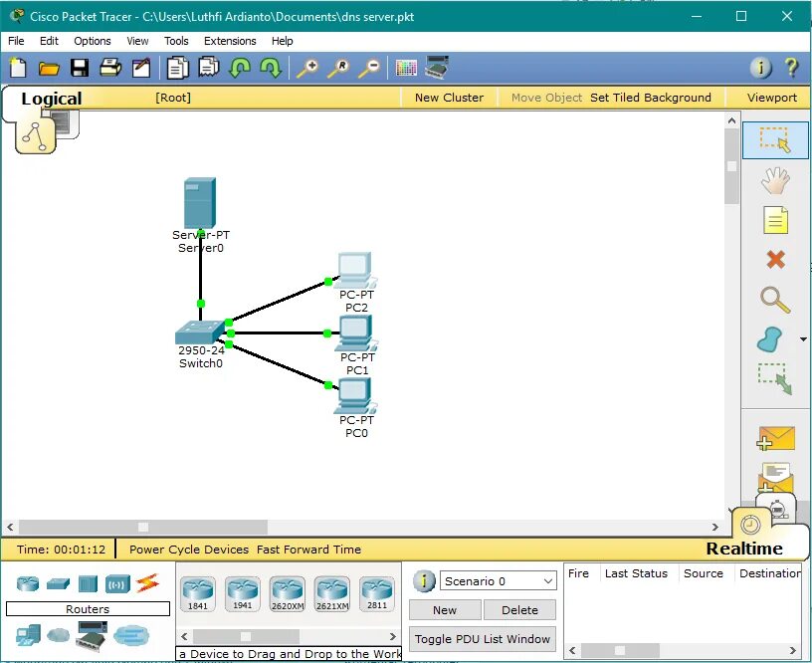
Task: Choose the Draw Polygon shape tool
Action: (771, 339)
